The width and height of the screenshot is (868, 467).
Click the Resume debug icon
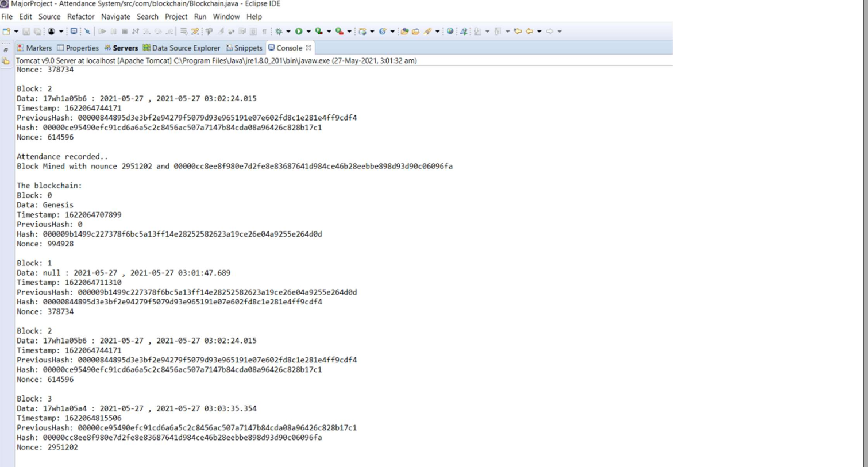102,31
